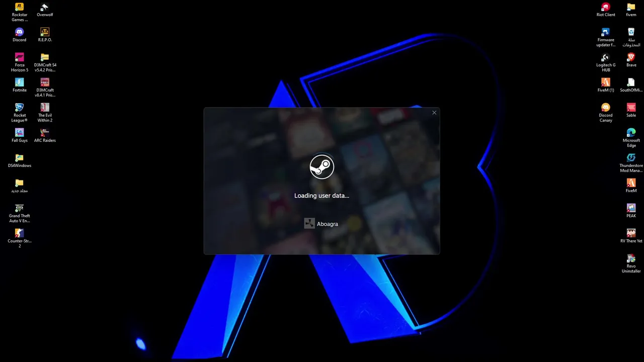The width and height of the screenshot is (644, 362).
Task: Close the Steam loading dialog
Action: pyautogui.click(x=434, y=113)
